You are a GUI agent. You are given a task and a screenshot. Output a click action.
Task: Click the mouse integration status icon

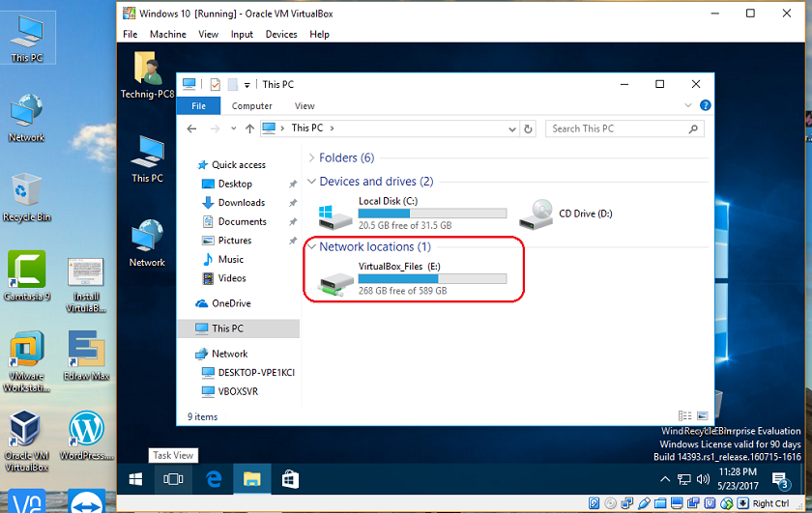727,503
